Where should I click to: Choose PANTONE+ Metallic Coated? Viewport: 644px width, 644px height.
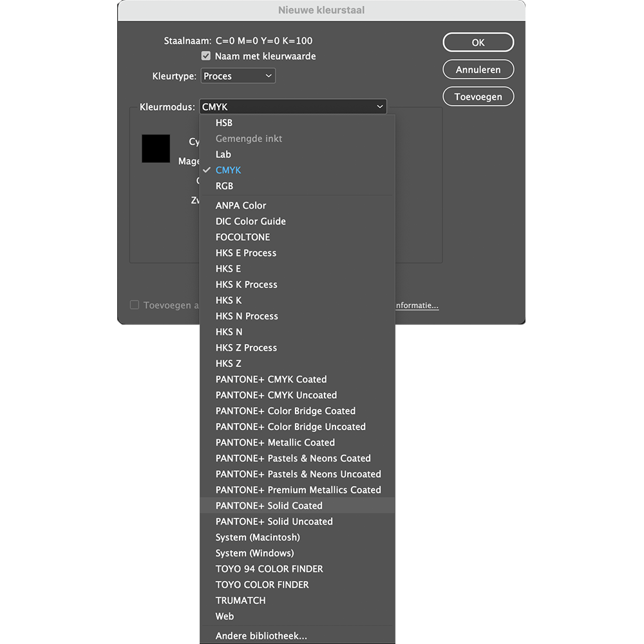[x=275, y=442]
